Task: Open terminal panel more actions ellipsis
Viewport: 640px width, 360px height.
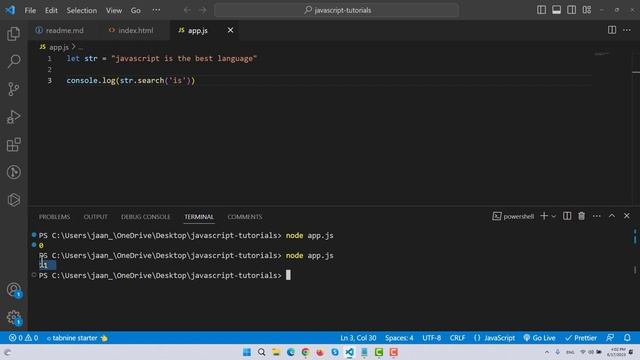Action: pos(597,216)
